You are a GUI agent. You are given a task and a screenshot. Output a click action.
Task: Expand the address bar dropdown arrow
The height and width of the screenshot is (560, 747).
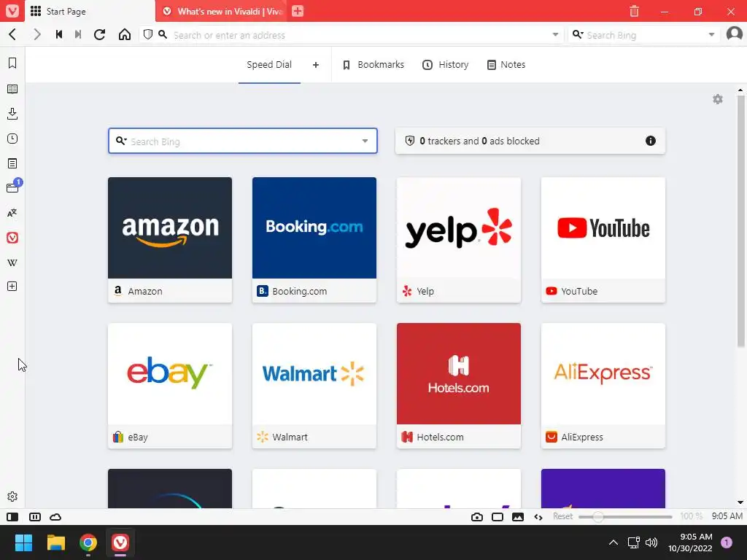click(555, 35)
